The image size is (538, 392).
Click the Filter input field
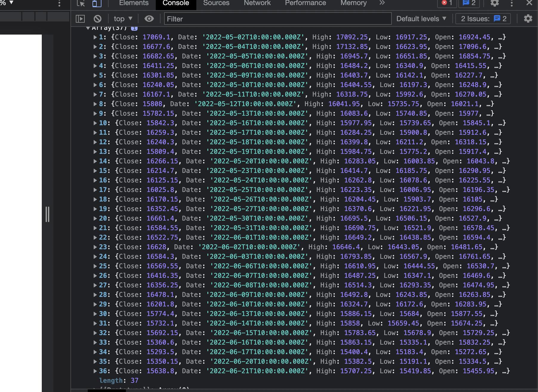pyautogui.click(x=278, y=19)
